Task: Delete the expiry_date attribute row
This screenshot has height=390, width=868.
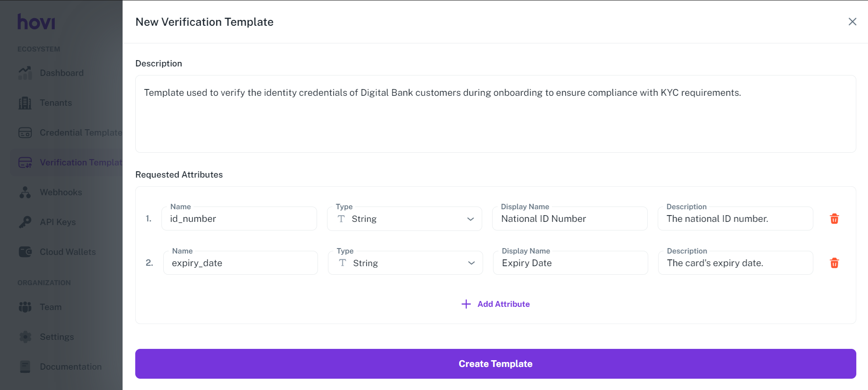Action: [834, 263]
